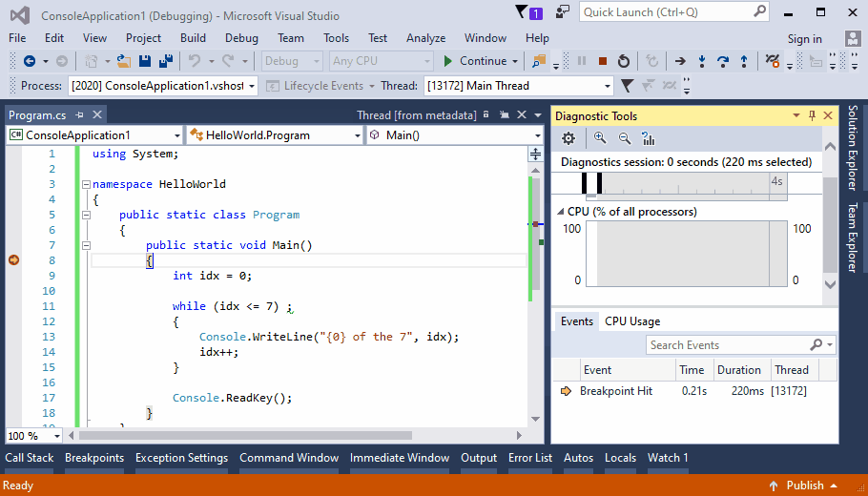Save the current file with the floppy icon

145,61
